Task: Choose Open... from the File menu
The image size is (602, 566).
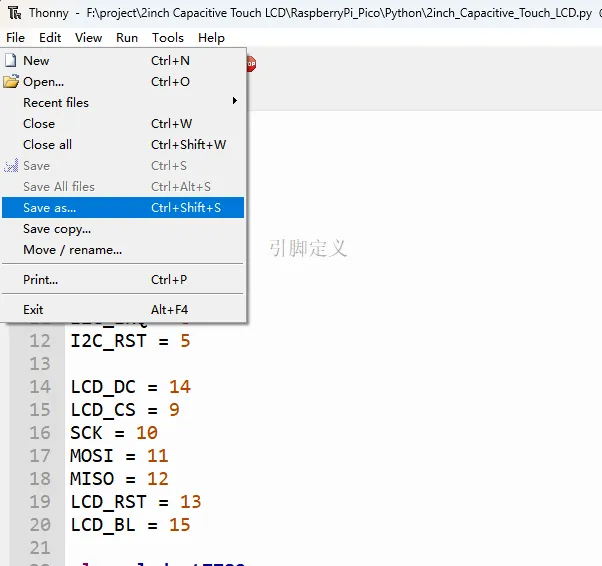Action: [x=123, y=81]
